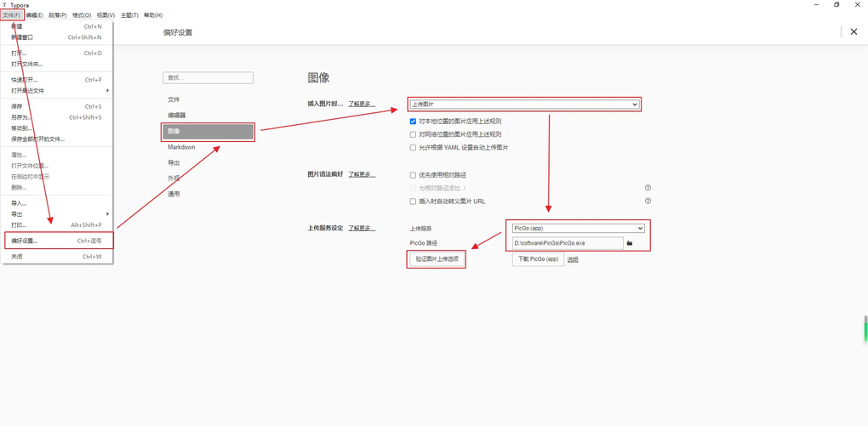
Task: Click 下载 PicGo (app) button
Action: point(538,259)
